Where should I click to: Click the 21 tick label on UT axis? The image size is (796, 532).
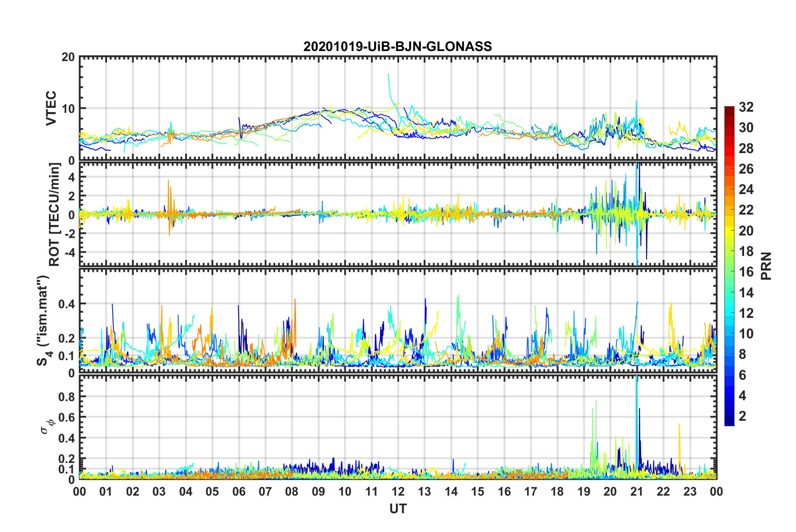[x=637, y=491]
